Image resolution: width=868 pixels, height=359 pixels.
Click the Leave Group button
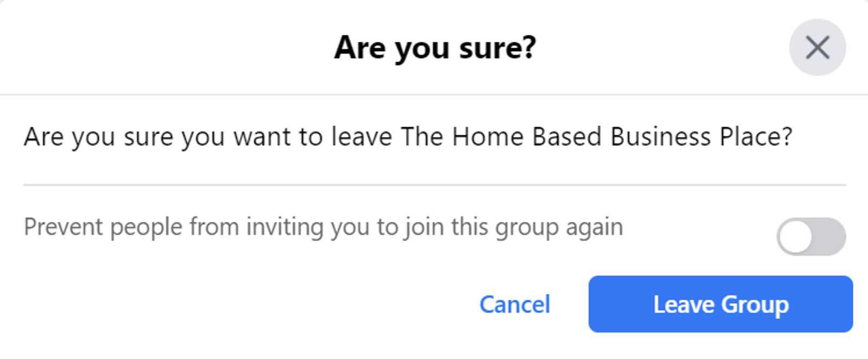(720, 304)
